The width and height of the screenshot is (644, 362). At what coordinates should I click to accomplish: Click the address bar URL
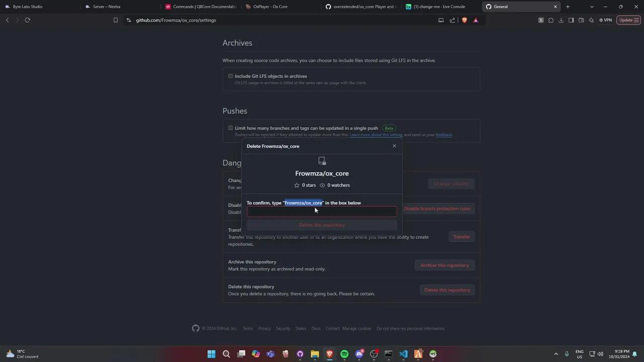[x=176, y=20]
